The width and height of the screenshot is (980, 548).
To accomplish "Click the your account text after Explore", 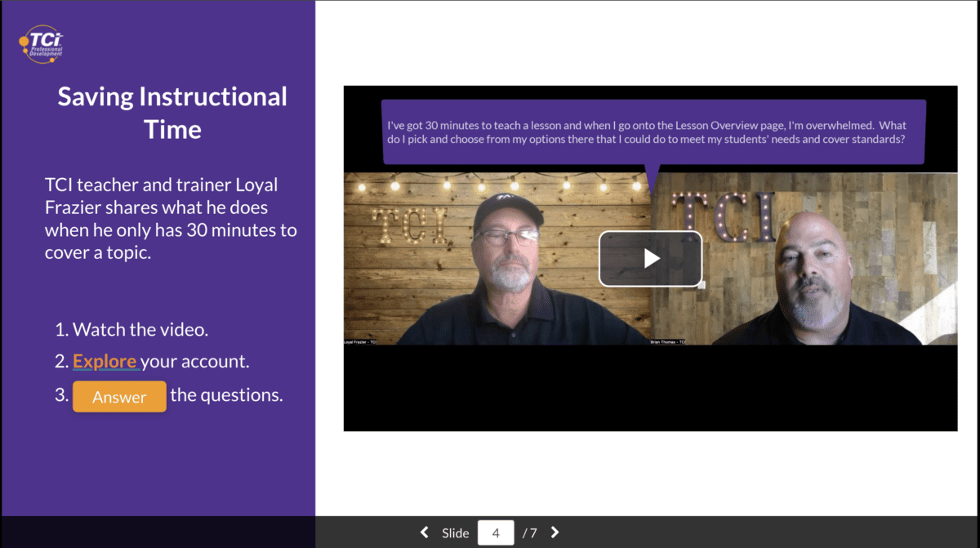I will pyautogui.click(x=194, y=361).
